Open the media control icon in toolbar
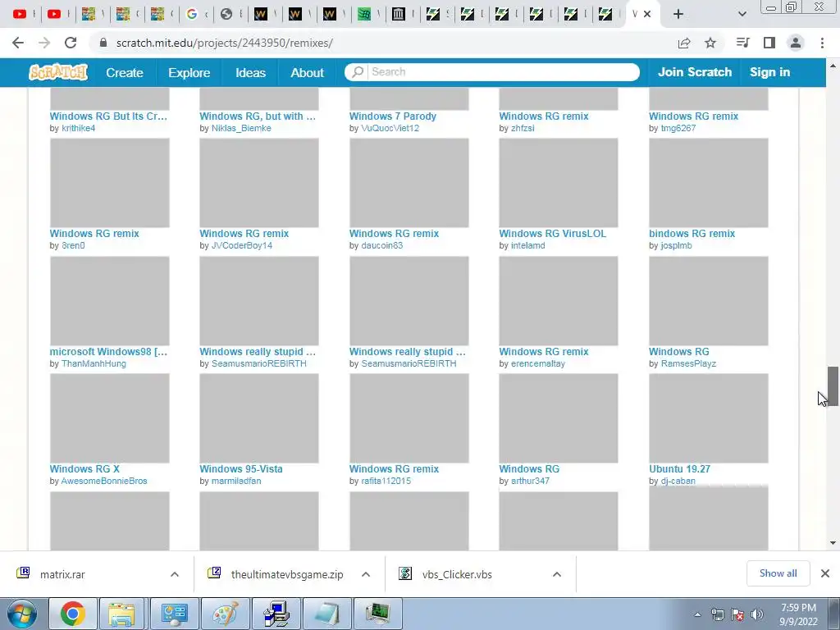The height and width of the screenshot is (630, 840). (x=742, y=43)
